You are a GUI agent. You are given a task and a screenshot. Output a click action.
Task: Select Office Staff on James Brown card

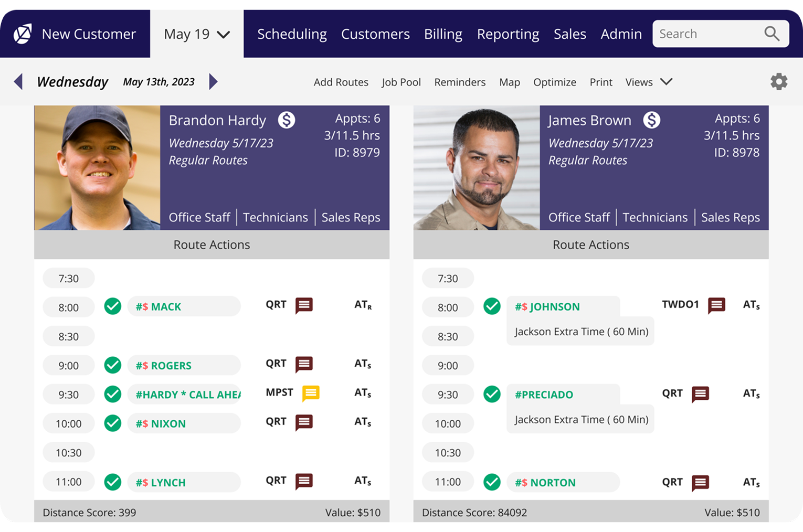click(x=579, y=217)
